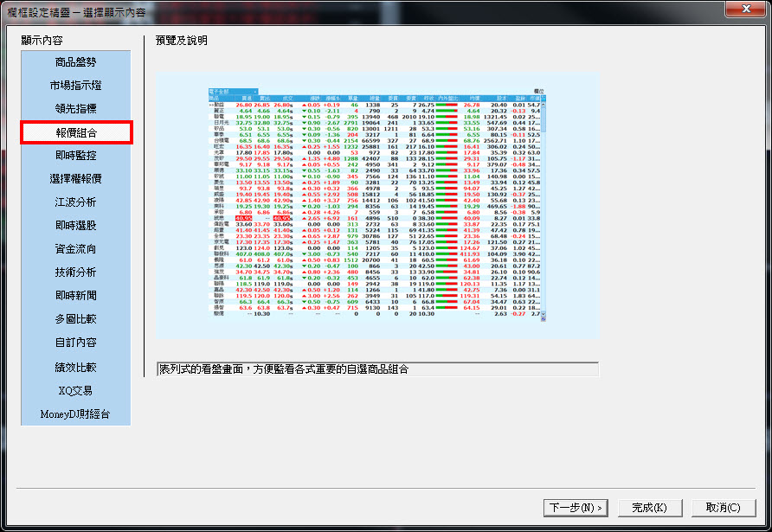The image size is (772, 532).
Task: Select XQ交易 option
Action: pos(75,390)
